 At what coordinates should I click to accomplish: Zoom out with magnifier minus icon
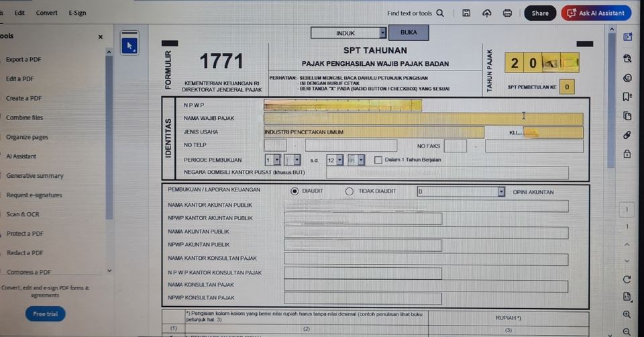click(x=627, y=332)
